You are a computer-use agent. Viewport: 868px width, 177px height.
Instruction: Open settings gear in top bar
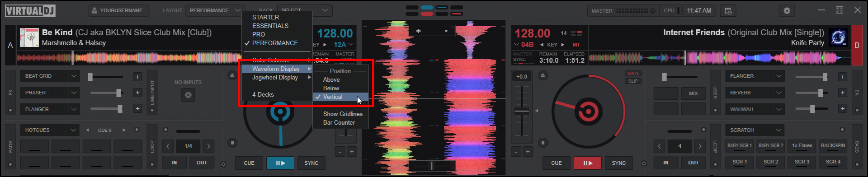(x=787, y=10)
